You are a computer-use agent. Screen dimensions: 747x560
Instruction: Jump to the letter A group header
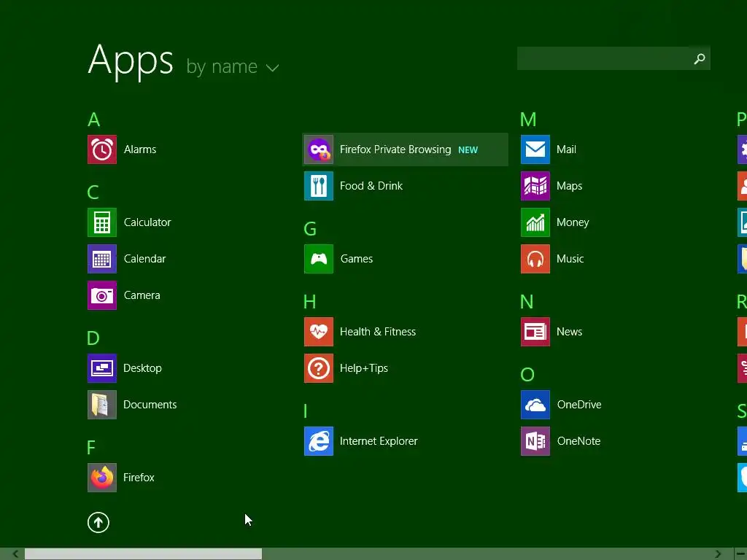94,120
